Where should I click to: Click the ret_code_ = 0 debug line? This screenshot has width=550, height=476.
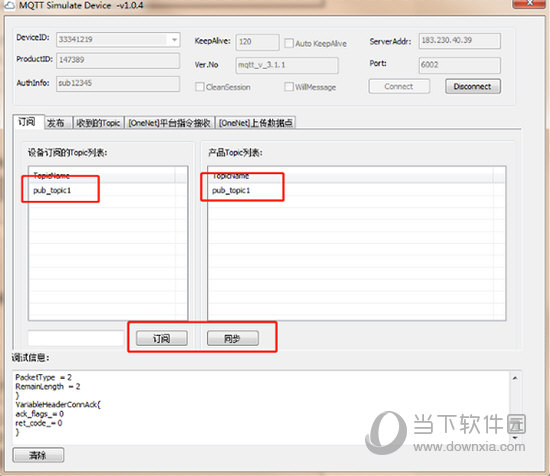[39, 423]
